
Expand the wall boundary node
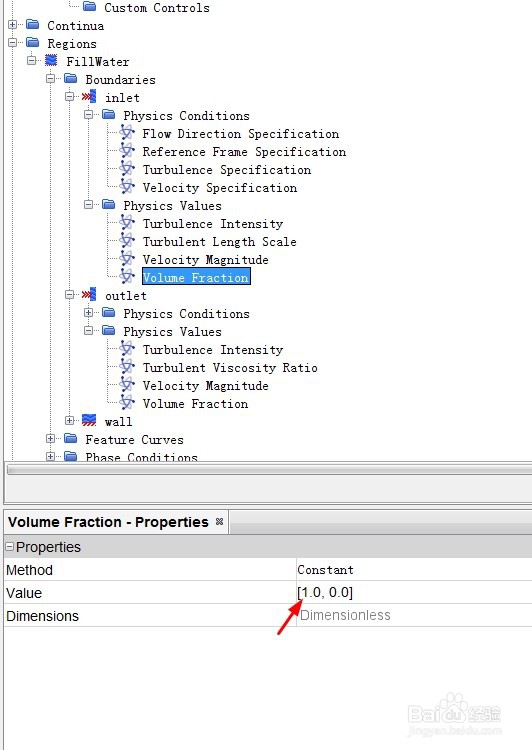coord(69,421)
